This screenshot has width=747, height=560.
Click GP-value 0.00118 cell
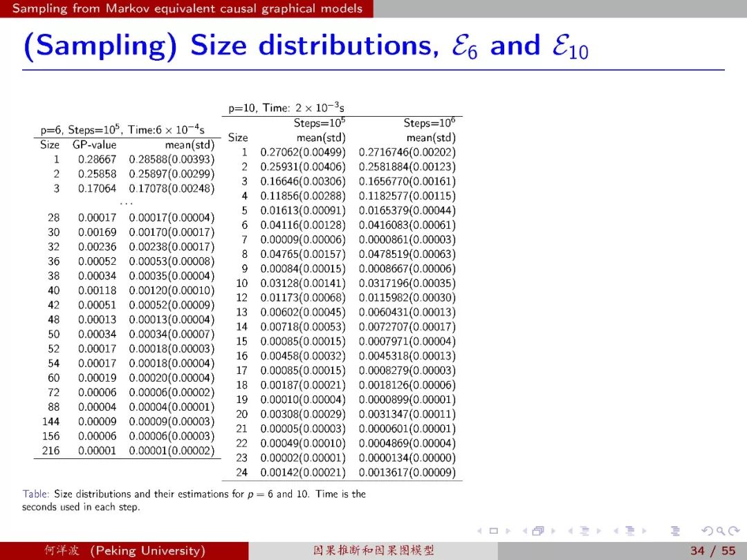[98, 290]
